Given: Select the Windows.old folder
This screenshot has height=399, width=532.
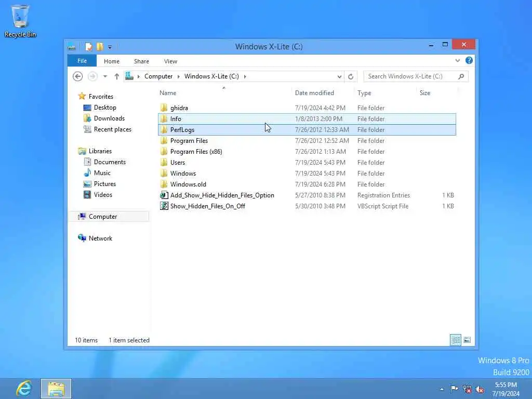Looking at the screenshot, I should pos(307,184).
